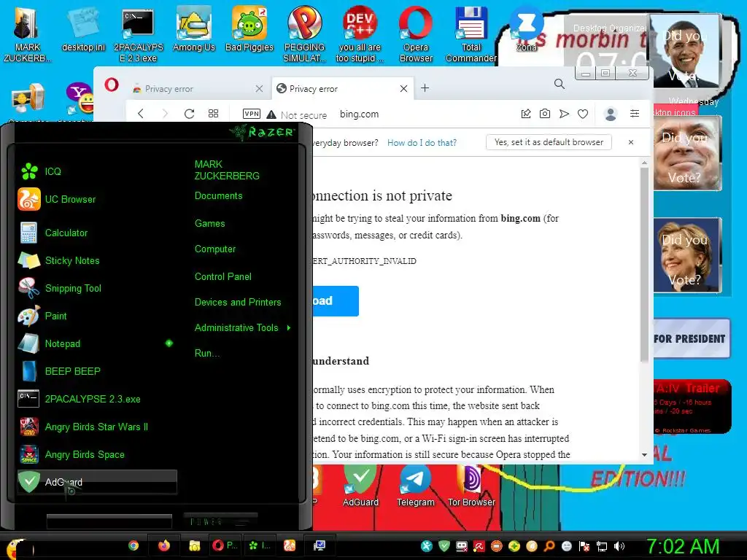Screen dimensions: 747x560
Task: Open Tor Browser desktop icon
Action: tap(471, 485)
